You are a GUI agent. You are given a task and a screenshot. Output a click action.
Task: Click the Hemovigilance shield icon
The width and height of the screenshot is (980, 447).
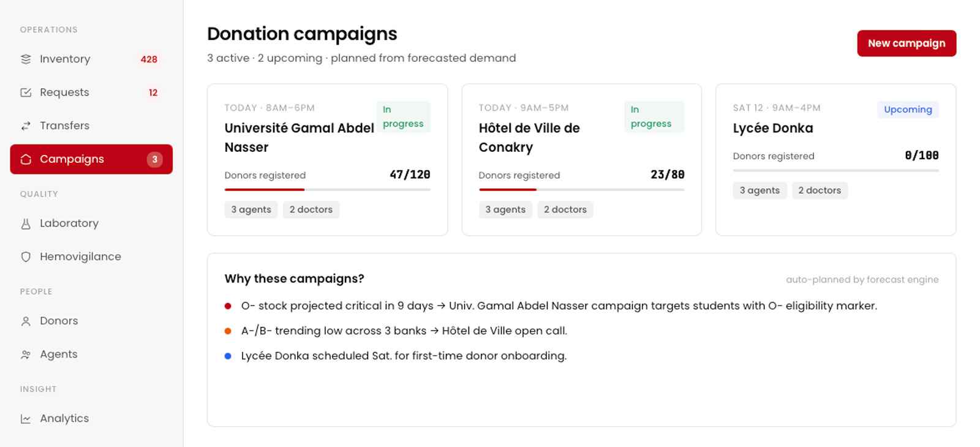point(26,257)
